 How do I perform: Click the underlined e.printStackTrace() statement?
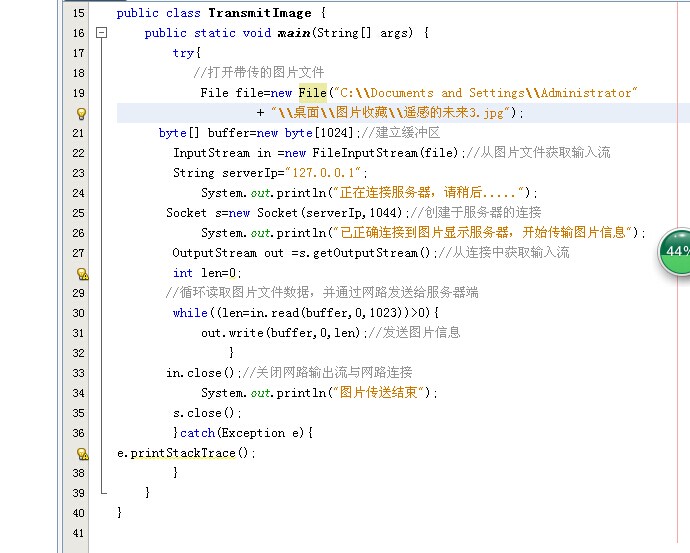183,453
